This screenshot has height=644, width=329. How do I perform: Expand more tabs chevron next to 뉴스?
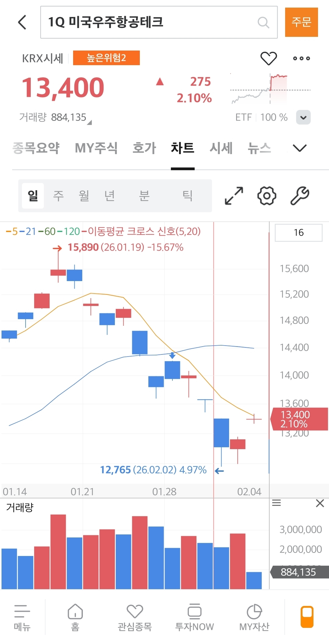(x=299, y=148)
